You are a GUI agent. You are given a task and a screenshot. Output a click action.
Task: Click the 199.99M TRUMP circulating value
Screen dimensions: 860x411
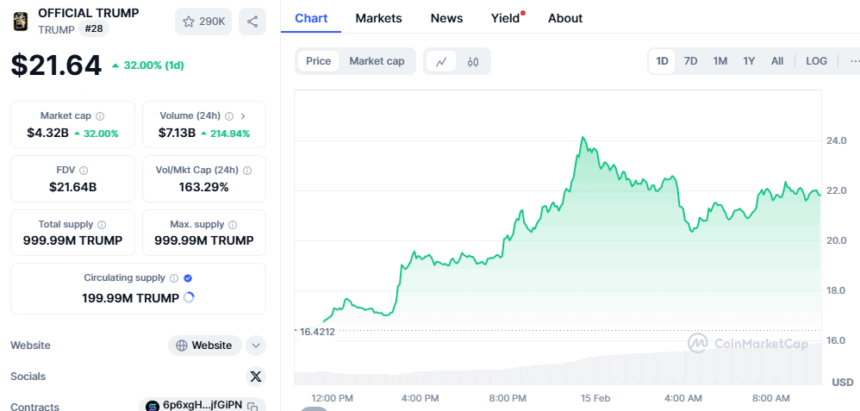point(131,299)
